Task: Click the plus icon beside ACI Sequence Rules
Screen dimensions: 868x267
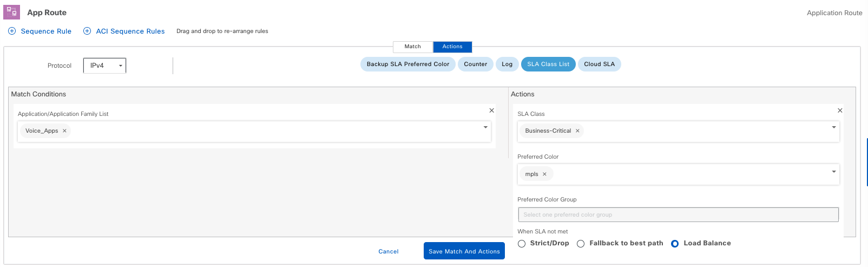Action: 87,31
